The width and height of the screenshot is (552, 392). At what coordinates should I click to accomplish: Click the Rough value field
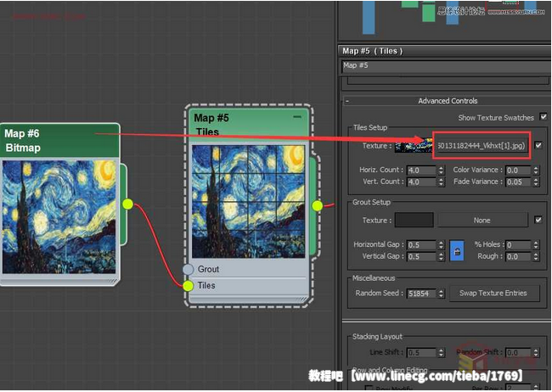tap(519, 257)
